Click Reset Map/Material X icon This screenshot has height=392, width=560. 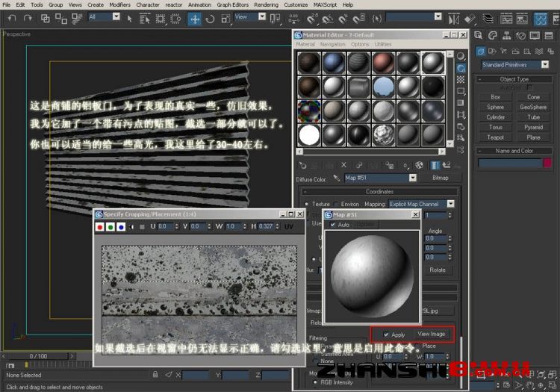point(343,165)
